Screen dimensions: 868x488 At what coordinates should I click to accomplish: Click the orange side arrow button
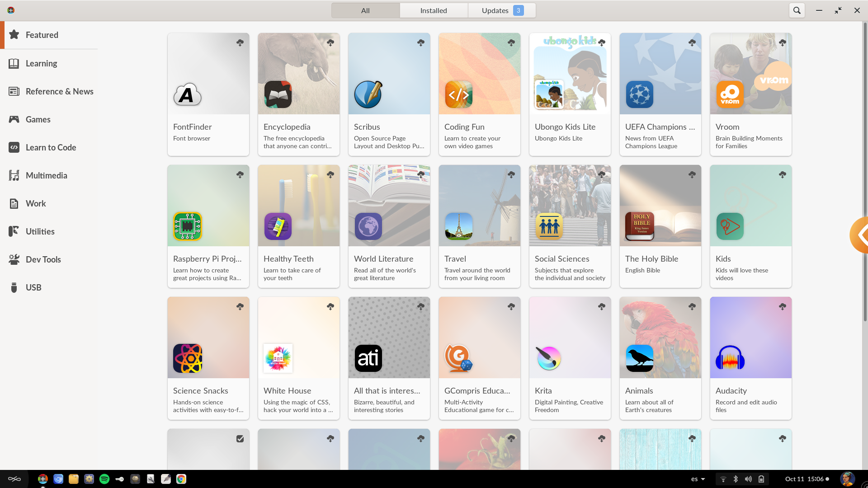(x=859, y=235)
